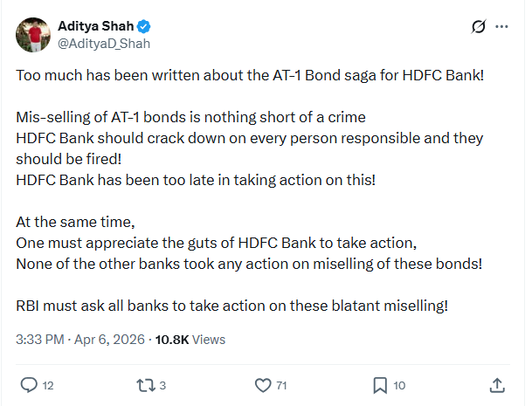Click the bookmark count of 10

click(x=399, y=385)
